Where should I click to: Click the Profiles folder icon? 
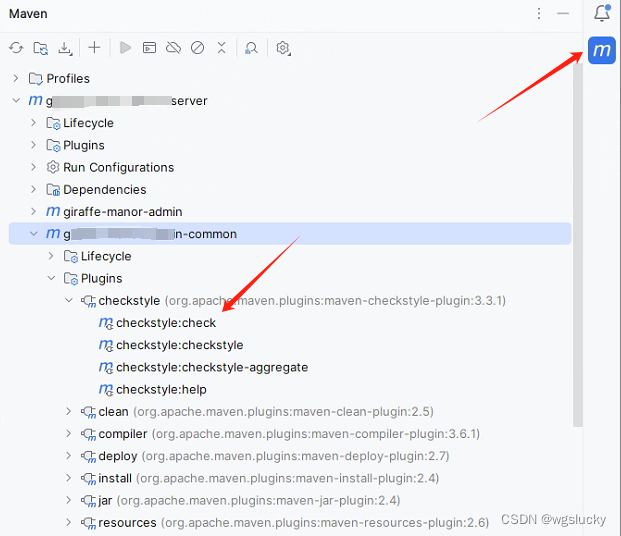[36, 78]
